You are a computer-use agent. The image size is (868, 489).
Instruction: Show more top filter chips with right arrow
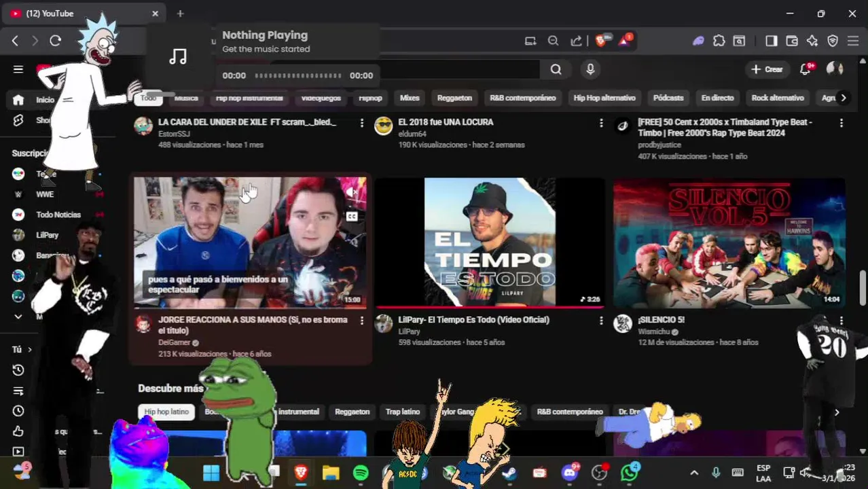click(x=843, y=98)
